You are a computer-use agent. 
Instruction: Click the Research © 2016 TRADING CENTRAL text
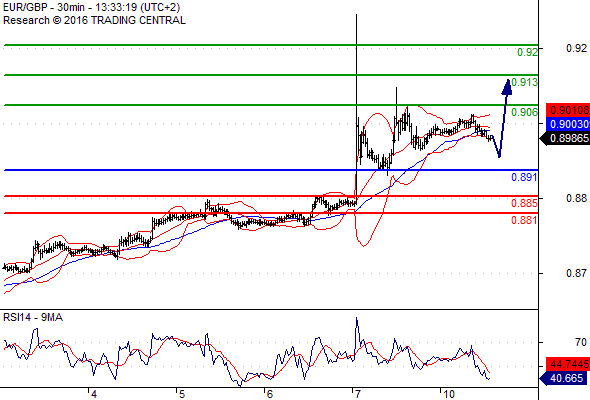[x=94, y=20]
